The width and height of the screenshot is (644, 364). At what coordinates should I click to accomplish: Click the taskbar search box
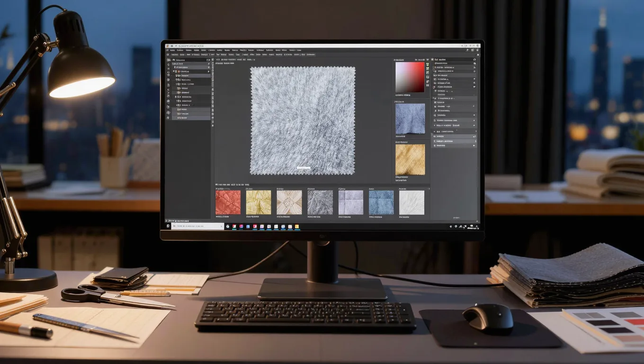pyautogui.click(x=197, y=227)
